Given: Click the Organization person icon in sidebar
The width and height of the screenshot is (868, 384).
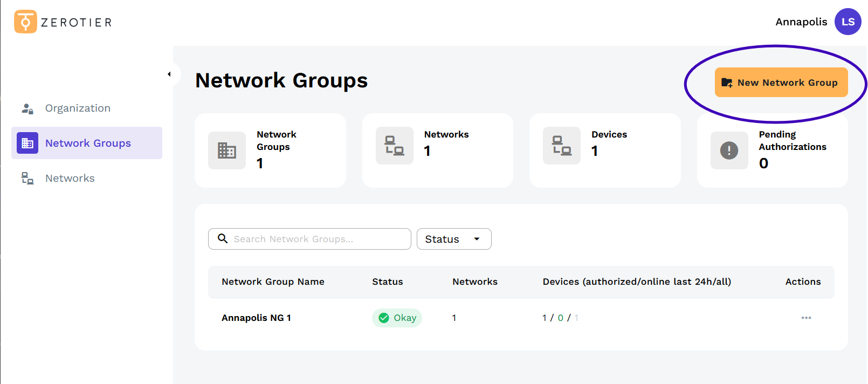Looking at the screenshot, I should (x=27, y=108).
